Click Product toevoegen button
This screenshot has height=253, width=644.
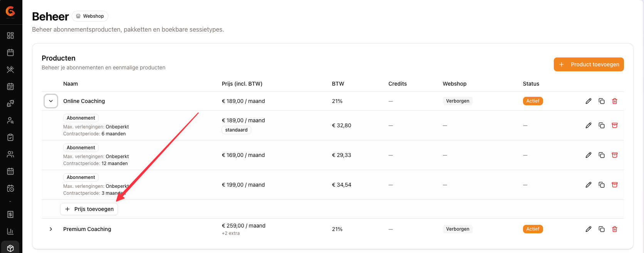pos(589,64)
